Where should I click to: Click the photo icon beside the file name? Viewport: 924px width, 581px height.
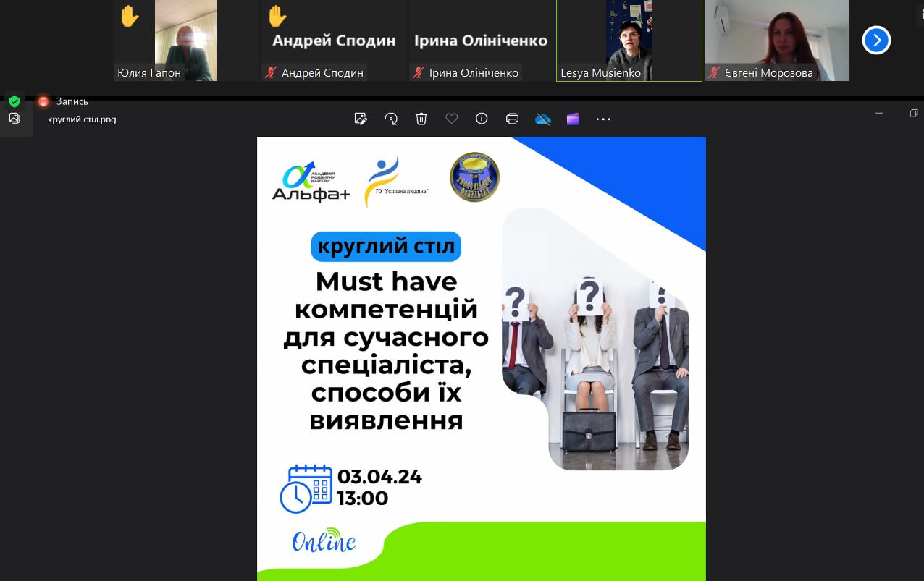[x=14, y=119]
